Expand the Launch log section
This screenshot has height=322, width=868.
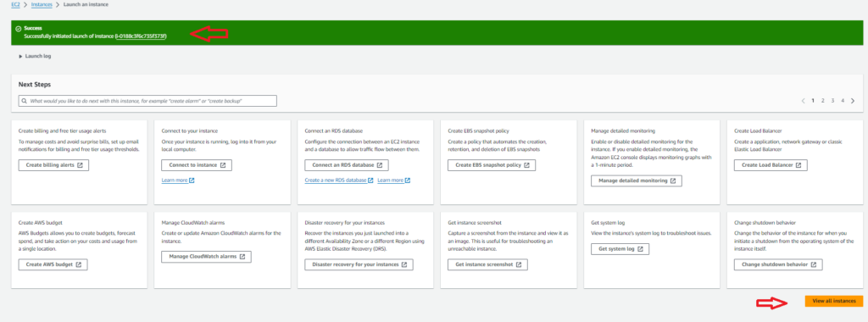click(35, 56)
